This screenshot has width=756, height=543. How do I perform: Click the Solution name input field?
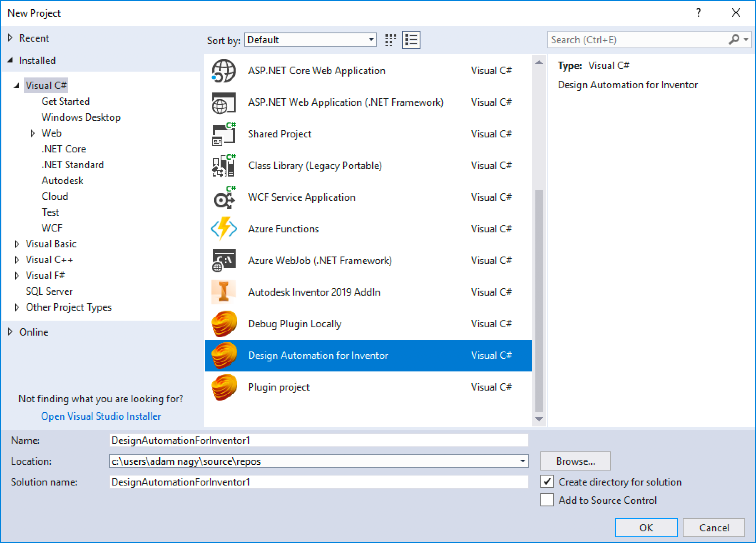[319, 482]
